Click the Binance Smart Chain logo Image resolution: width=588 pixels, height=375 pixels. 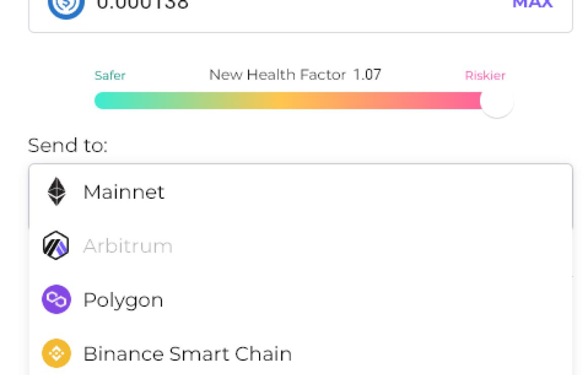point(56,353)
